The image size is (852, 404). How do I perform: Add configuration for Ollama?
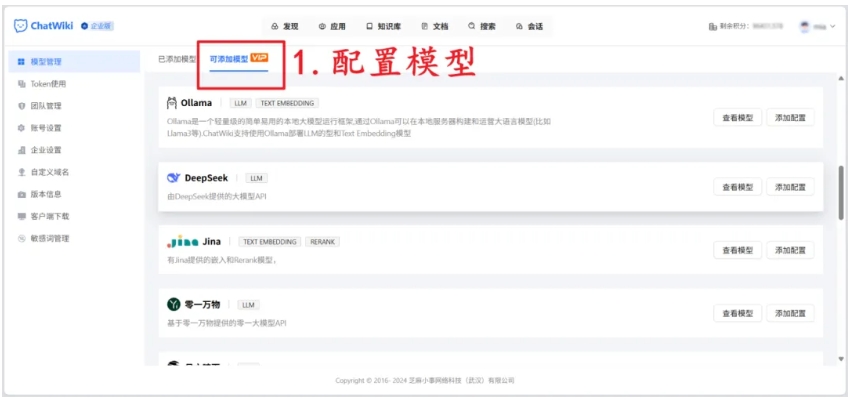pos(790,117)
